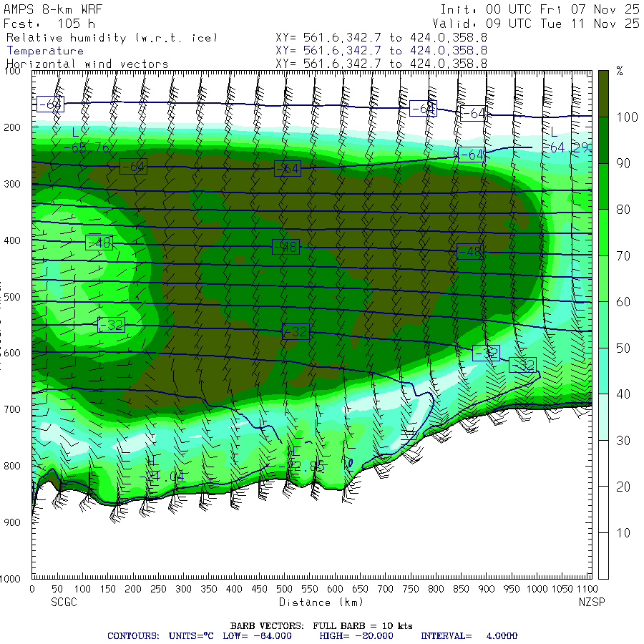Click the "NZSP" station label
The width and height of the screenshot is (644, 644).
592,602
